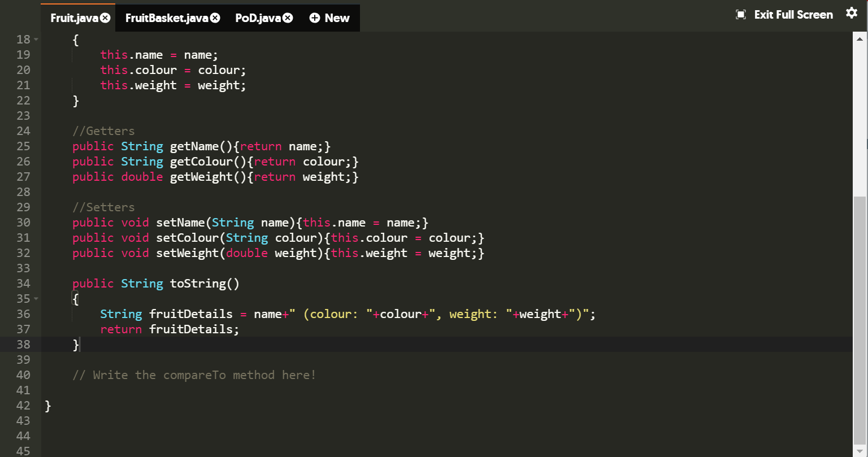Click the Exit Full Screen button
The height and width of the screenshot is (457, 868).
coord(784,15)
